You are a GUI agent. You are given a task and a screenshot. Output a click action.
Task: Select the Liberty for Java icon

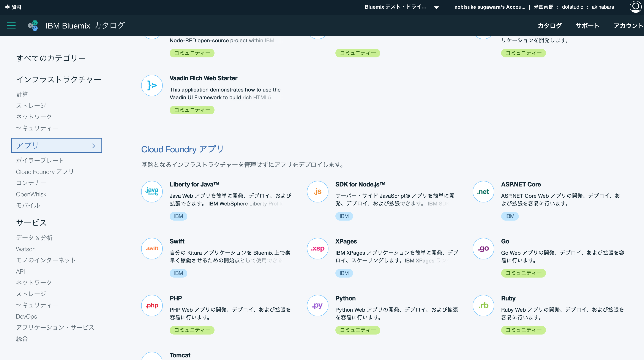click(x=152, y=191)
